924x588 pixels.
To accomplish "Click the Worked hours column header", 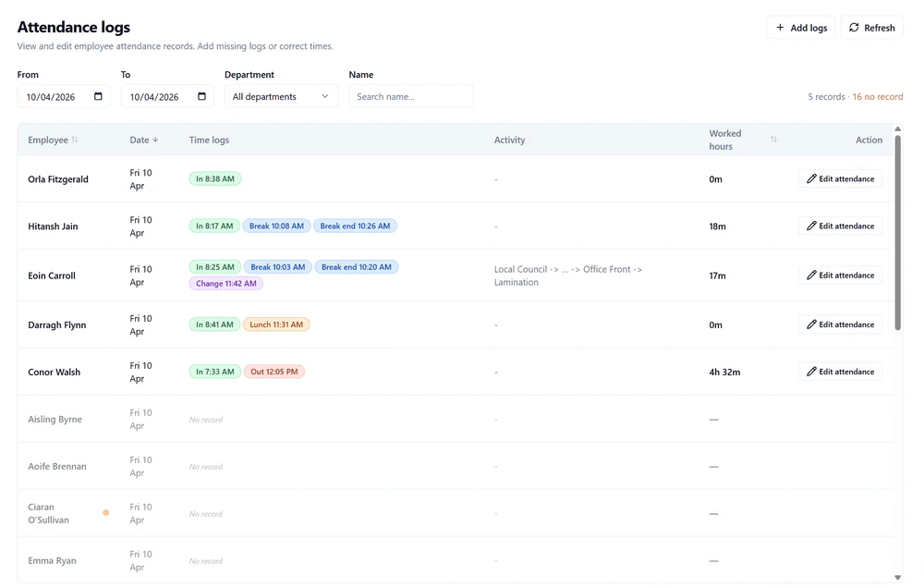I will click(x=724, y=140).
